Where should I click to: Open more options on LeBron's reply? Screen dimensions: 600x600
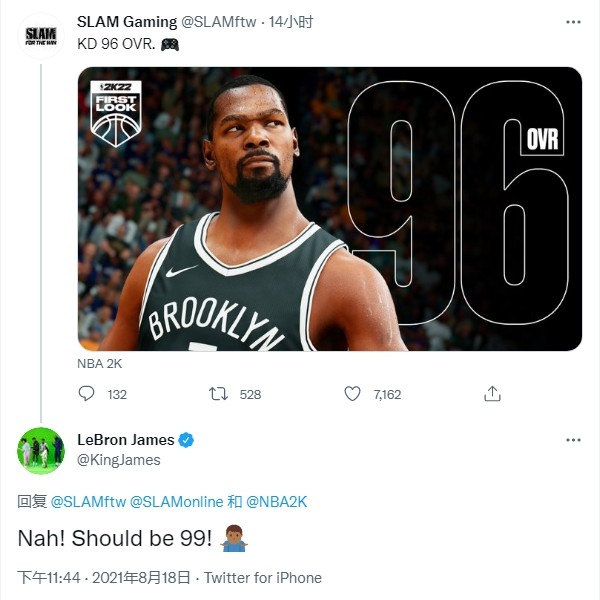(572, 440)
